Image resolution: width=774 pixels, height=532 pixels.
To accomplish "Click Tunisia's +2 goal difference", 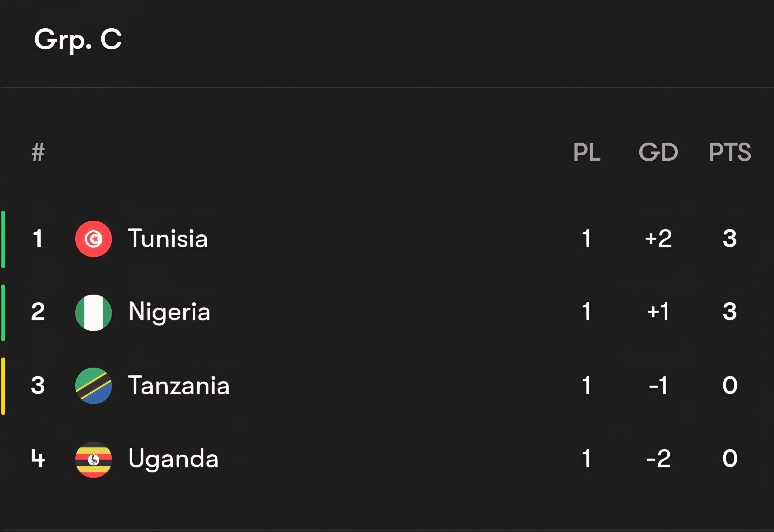I will [x=658, y=239].
